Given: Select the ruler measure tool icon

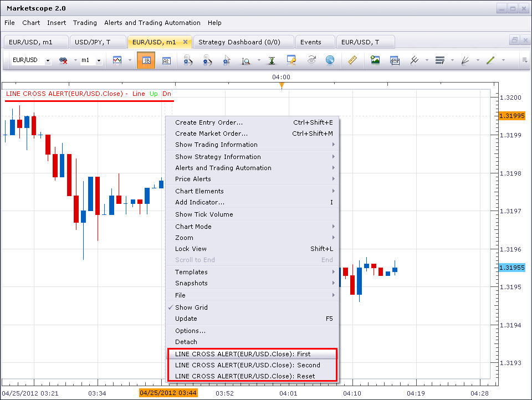Looking at the screenshot, I should 352,60.
